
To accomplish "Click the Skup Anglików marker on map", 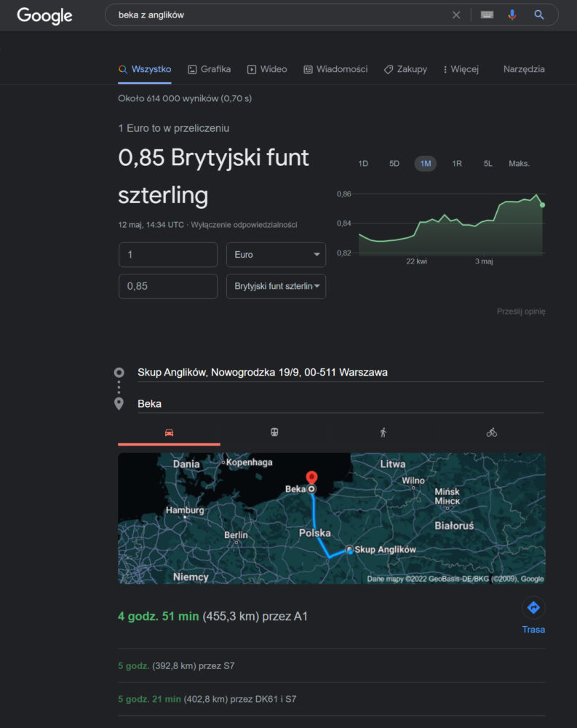I will pyautogui.click(x=349, y=550).
